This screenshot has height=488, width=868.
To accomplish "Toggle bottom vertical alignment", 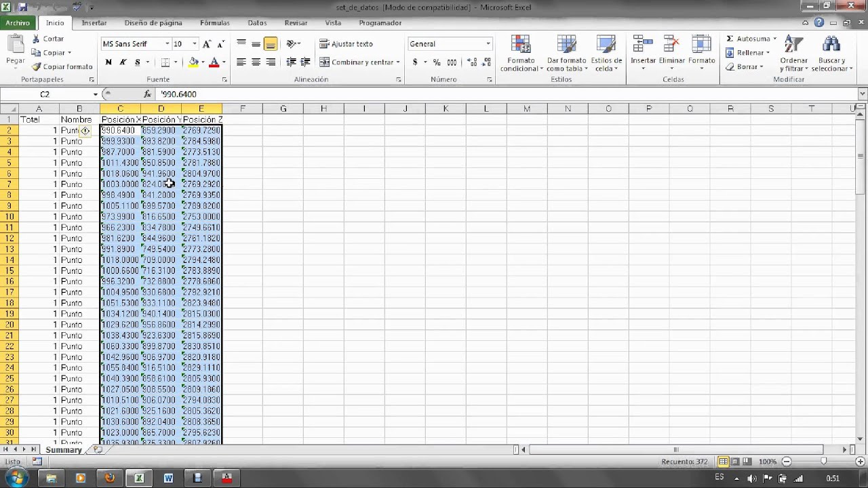I will tap(271, 44).
